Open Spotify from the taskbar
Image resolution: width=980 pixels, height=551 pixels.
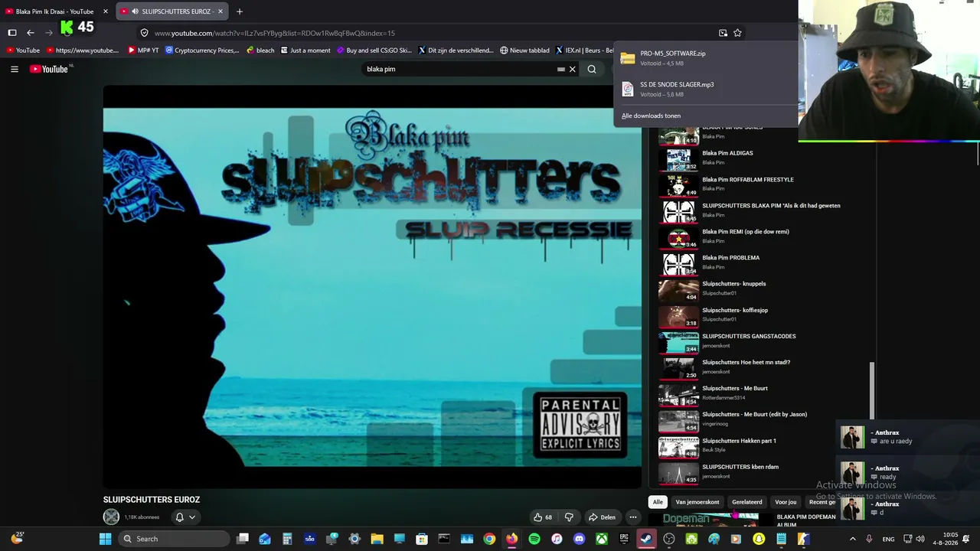(534, 539)
